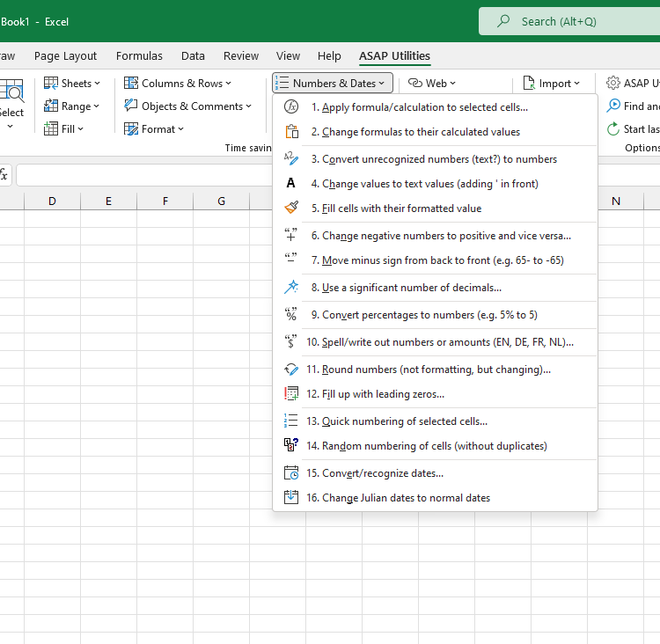Screen dimensions: 660x644
Task: Open the Fill dropdown
Action: [63, 128]
